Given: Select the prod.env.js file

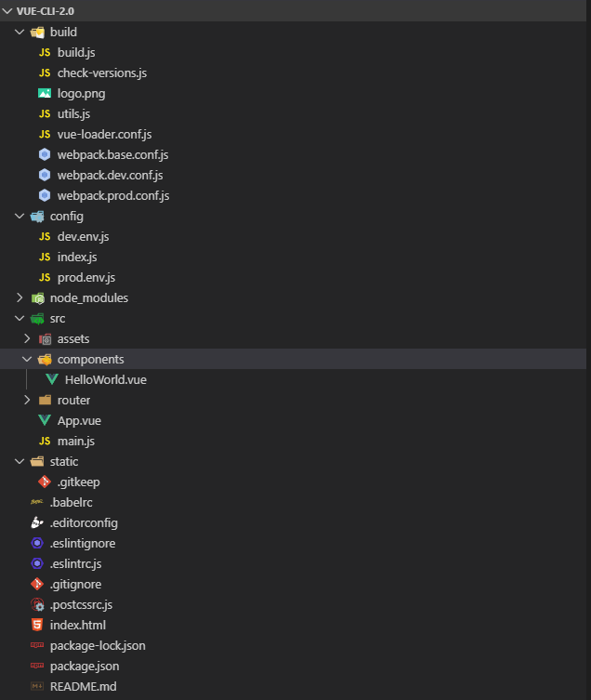Looking at the screenshot, I should 85,278.
